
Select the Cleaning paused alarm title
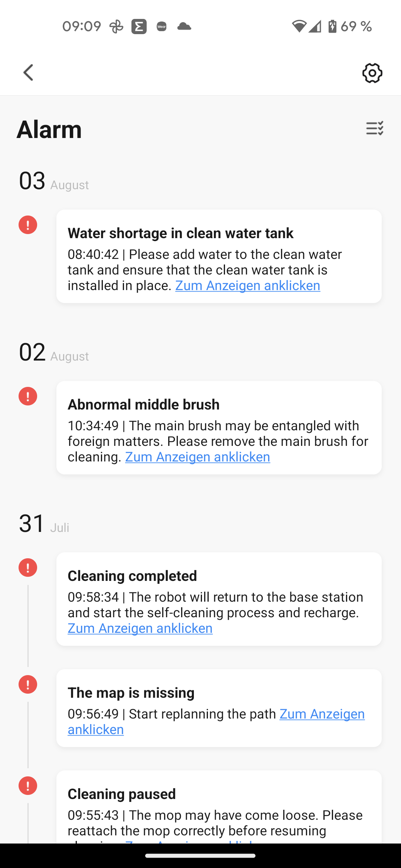(x=121, y=794)
